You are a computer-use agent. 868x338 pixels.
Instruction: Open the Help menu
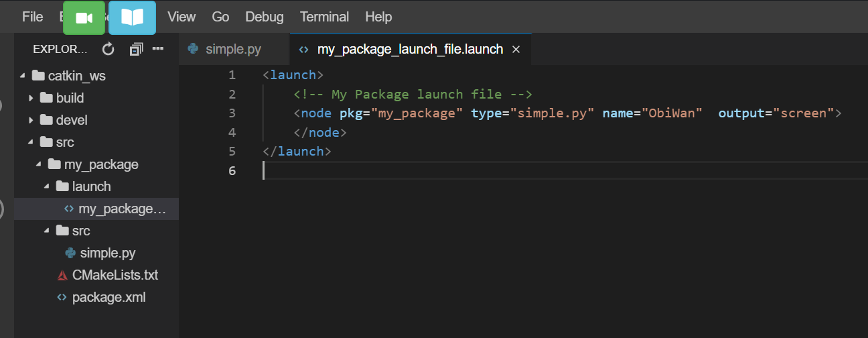pyautogui.click(x=378, y=17)
